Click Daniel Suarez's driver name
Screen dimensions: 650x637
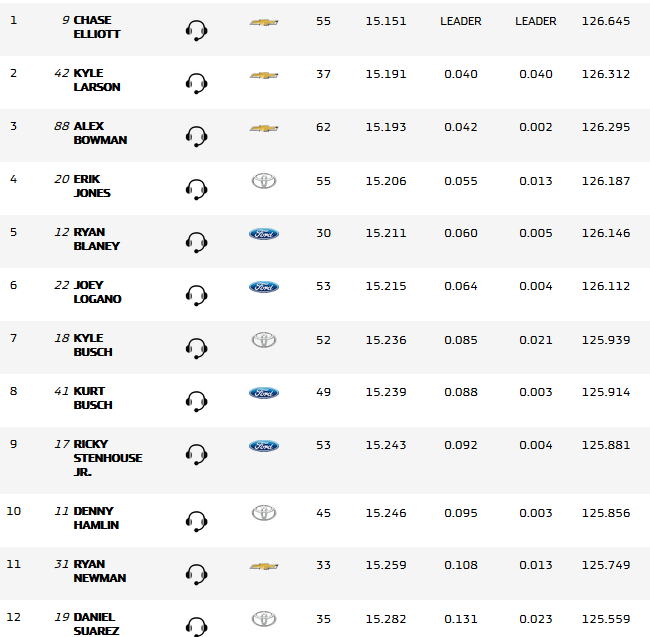pos(96,624)
